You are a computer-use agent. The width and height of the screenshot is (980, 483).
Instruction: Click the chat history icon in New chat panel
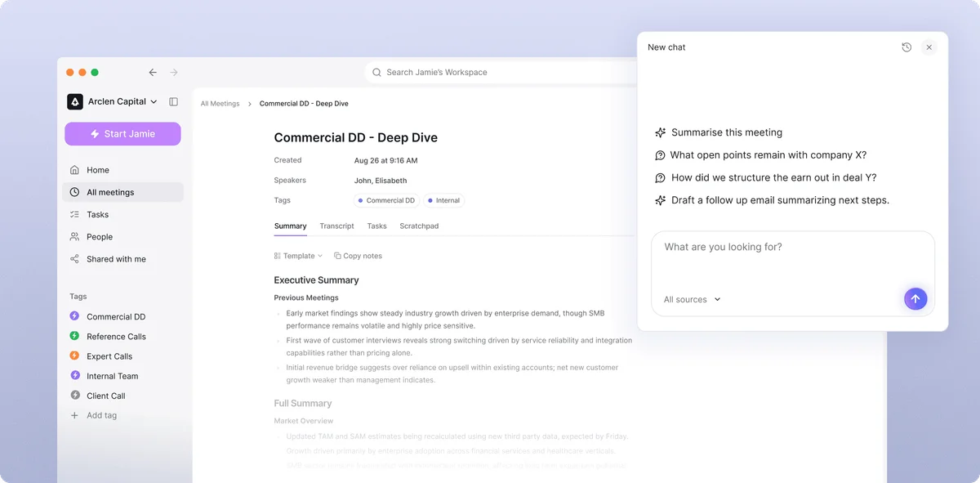tap(906, 47)
